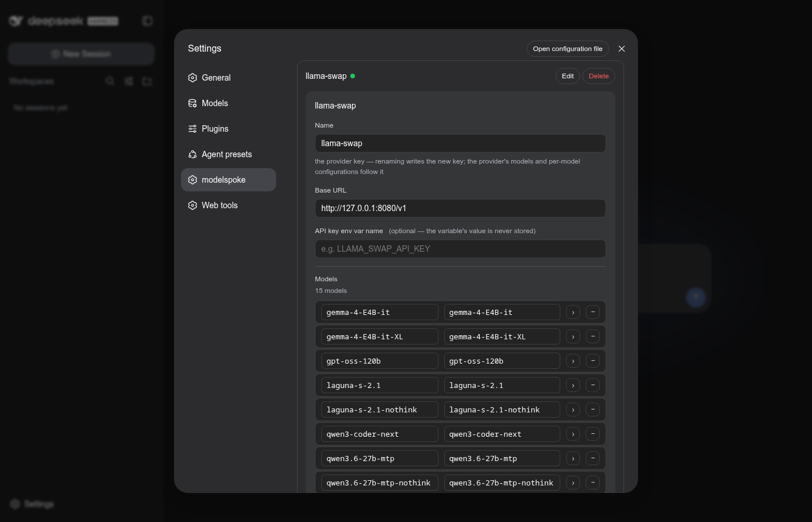Expand the laguna-s-2.1-nothink model row
Screen dimensions: 812x522
point(573,409)
